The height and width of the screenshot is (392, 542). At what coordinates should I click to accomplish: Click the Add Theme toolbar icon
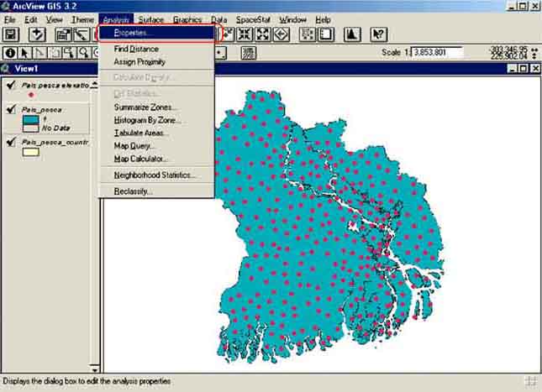[x=37, y=35]
